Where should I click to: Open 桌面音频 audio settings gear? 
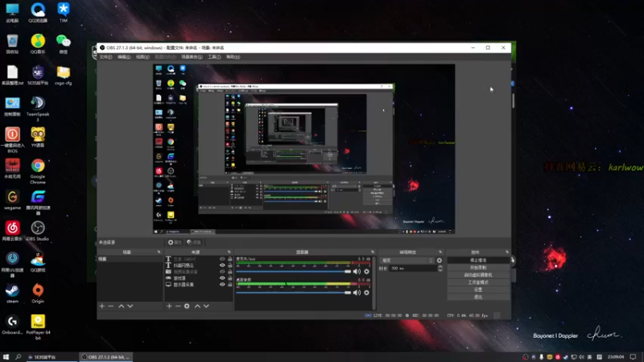point(366,293)
